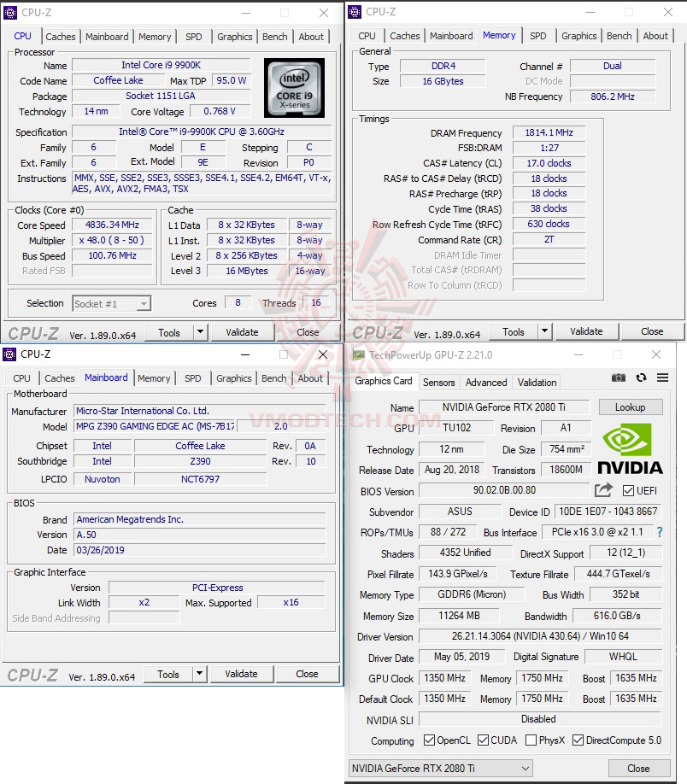Click the Tools button in CPU tab window
The image size is (687, 784).
tap(169, 332)
